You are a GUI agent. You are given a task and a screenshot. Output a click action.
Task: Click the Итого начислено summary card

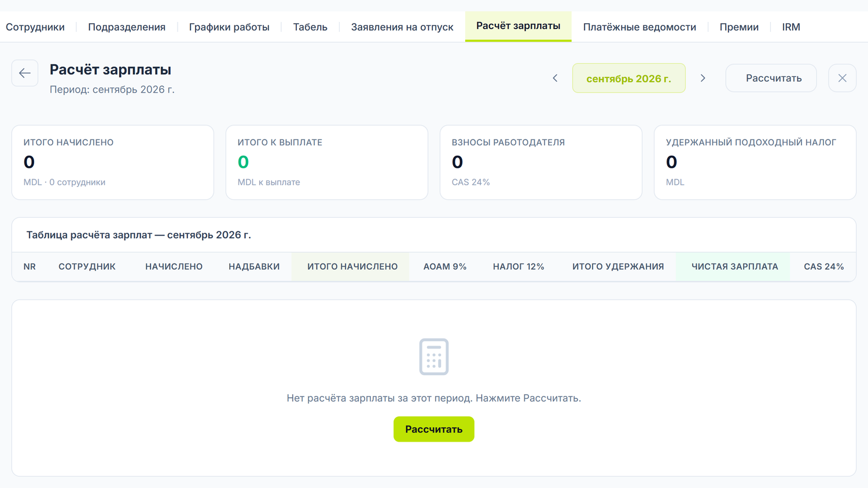point(113,163)
